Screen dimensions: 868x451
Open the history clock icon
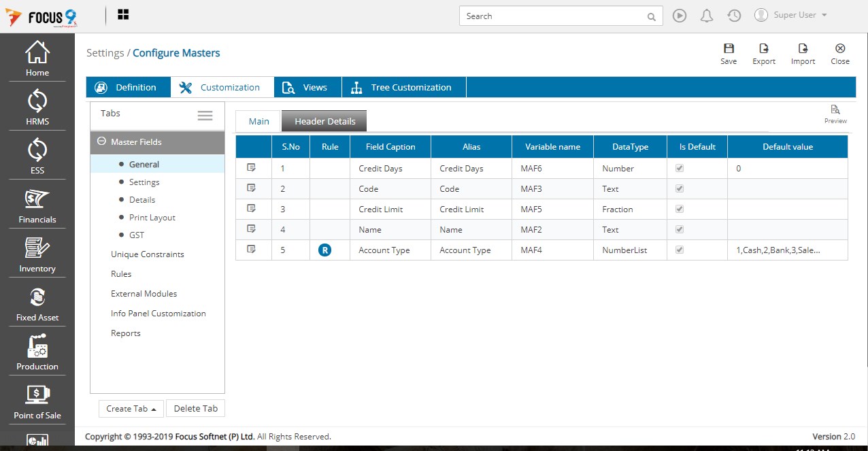coord(733,16)
